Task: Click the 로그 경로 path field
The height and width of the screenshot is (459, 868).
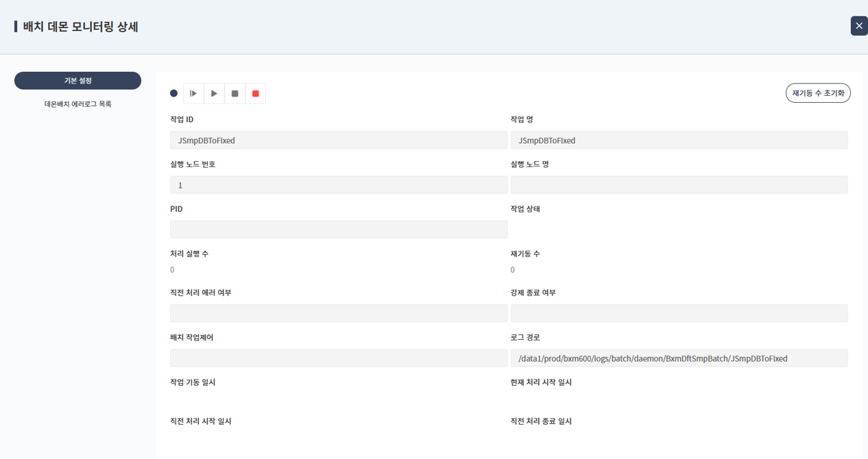Action: click(679, 358)
